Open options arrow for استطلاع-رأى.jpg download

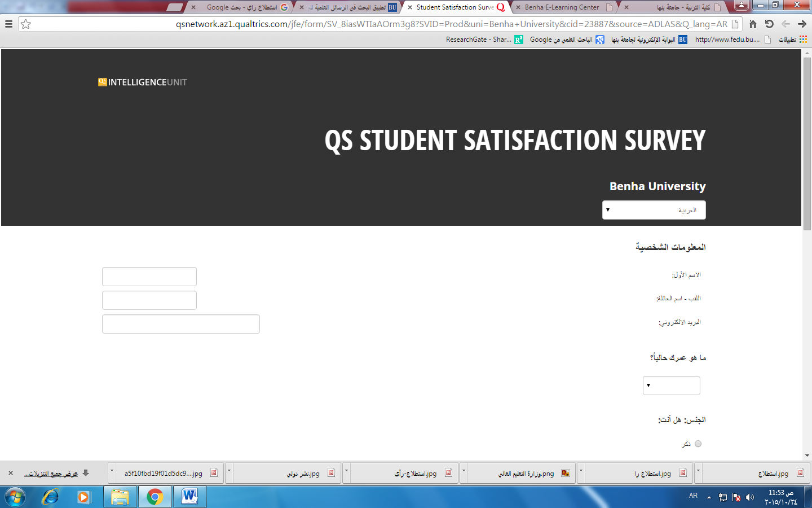click(346, 473)
